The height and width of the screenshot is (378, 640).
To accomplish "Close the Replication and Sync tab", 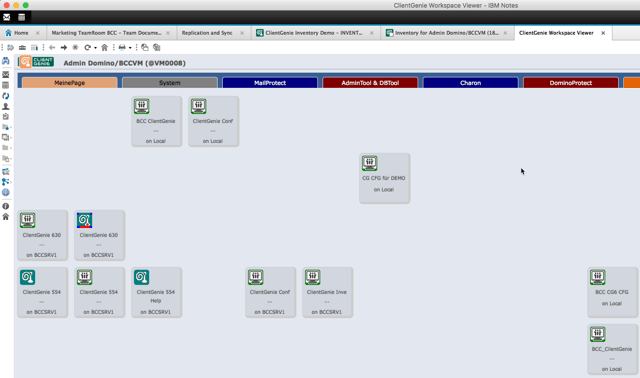I will point(242,33).
